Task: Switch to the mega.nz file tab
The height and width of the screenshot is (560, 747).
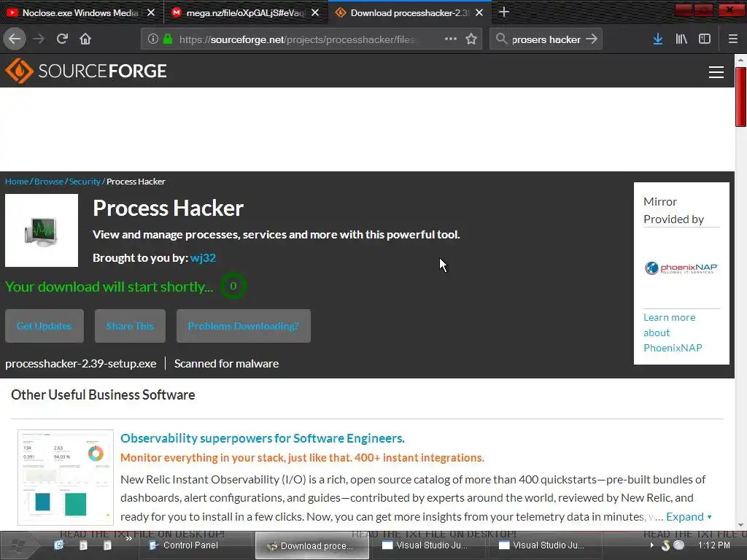Action: point(244,13)
